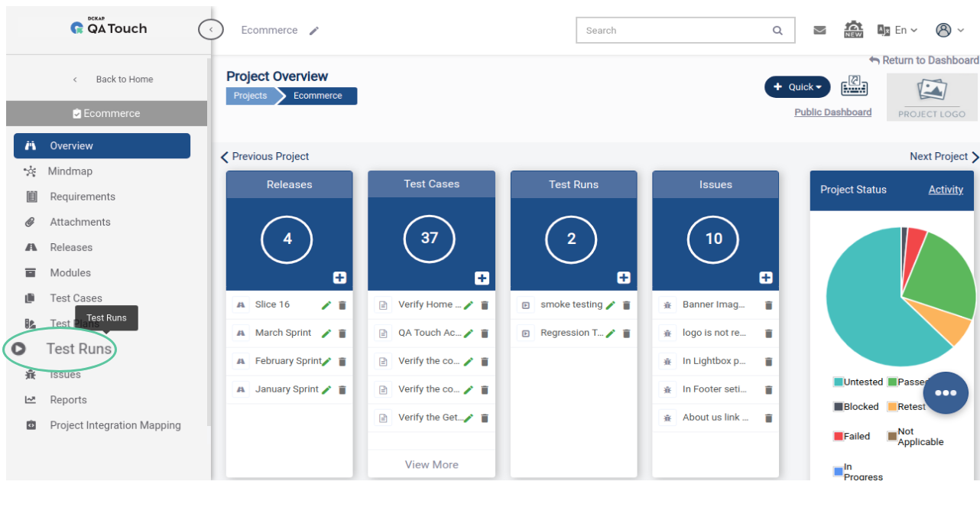
Task: Open the En language dropdown
Action: coord(897,31)
